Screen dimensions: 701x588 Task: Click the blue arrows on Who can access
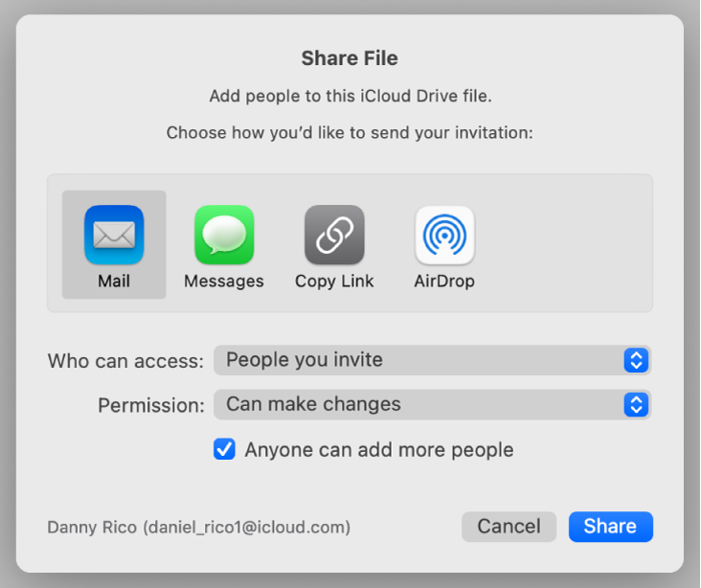[x=636, y=360]
